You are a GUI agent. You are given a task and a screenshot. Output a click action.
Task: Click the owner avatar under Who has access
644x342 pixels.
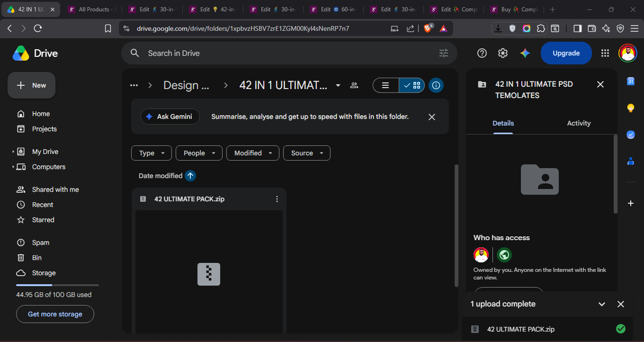481,255
